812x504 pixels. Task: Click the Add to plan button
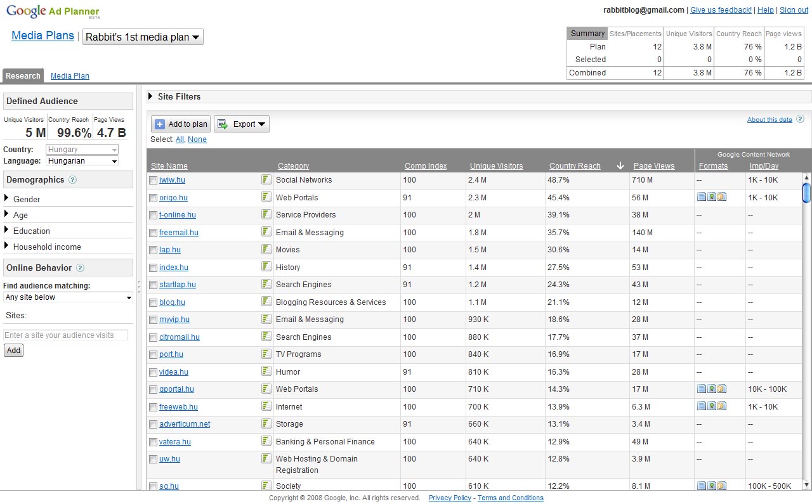click(x=181, y=124)
